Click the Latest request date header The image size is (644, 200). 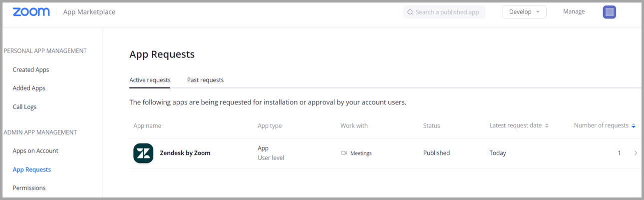[x=515, y=125]
